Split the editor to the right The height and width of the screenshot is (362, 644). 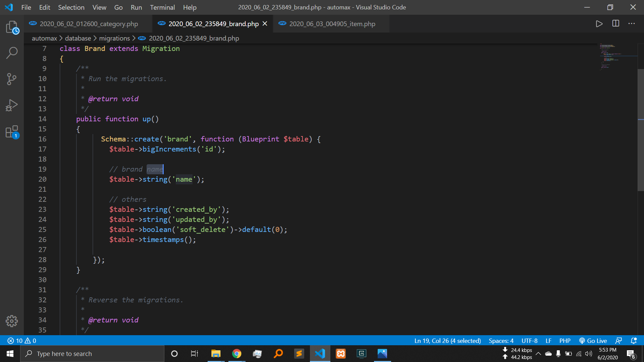click(x=615, y=24)
